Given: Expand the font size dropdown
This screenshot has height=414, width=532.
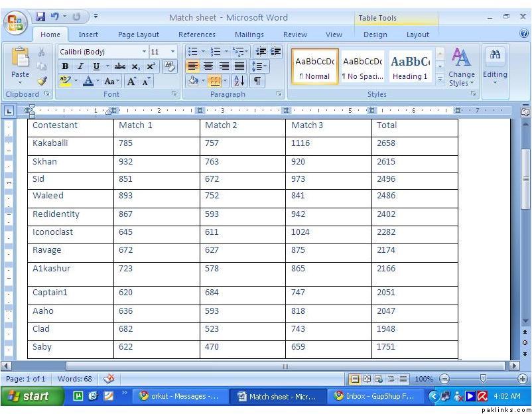Looking at the screenshot, I should coord(173,52).
